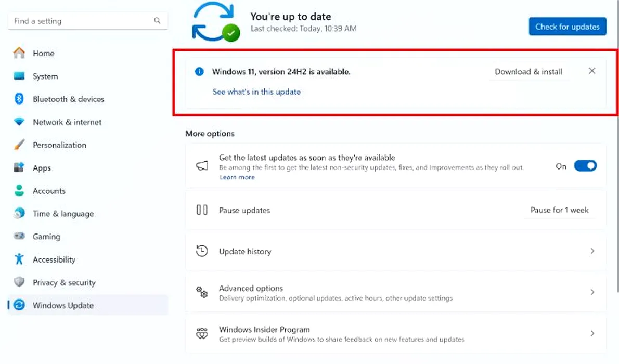This screenshot has width=619, height=364.
Task: Click Check for updates button
Action: point(568,27)
